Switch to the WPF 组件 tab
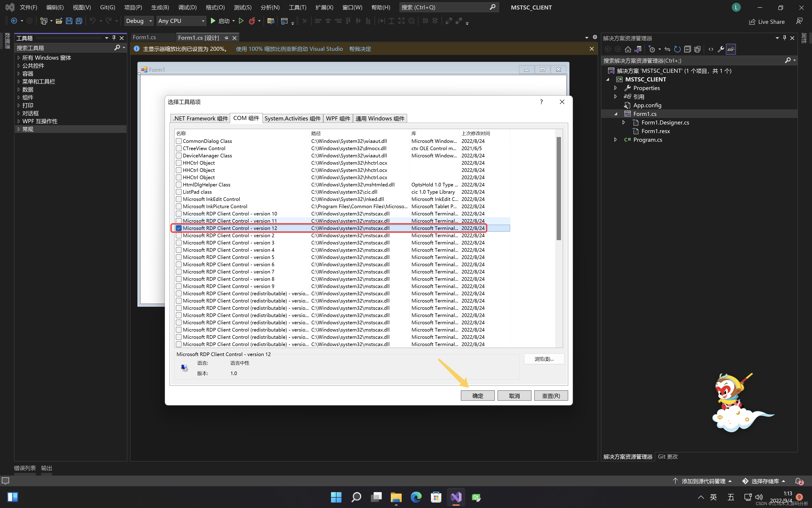812x508 pixels. click(x=338, y=119)
